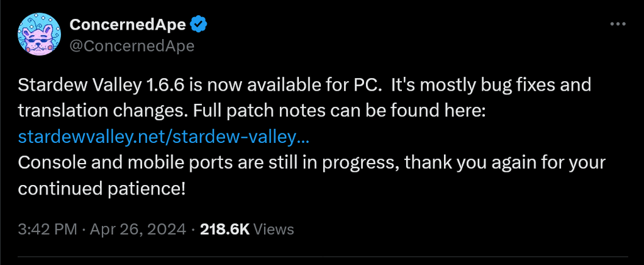Viewport: 644px width, 265px height.
Task: Click the blue verified checkmark badge
Action: click(199, 25)
